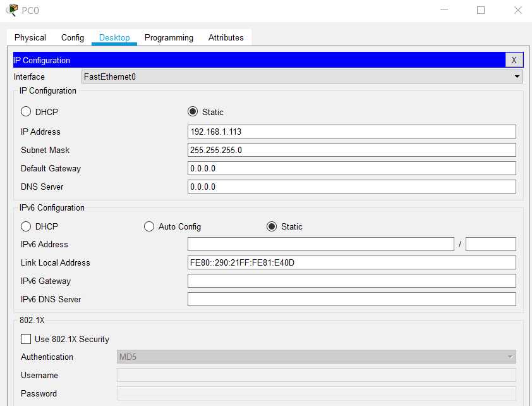The height and width of the screenshot is (406, 532).
Task: Close the PC0 window
Action: pyautogui.click(x=517, y=10)
